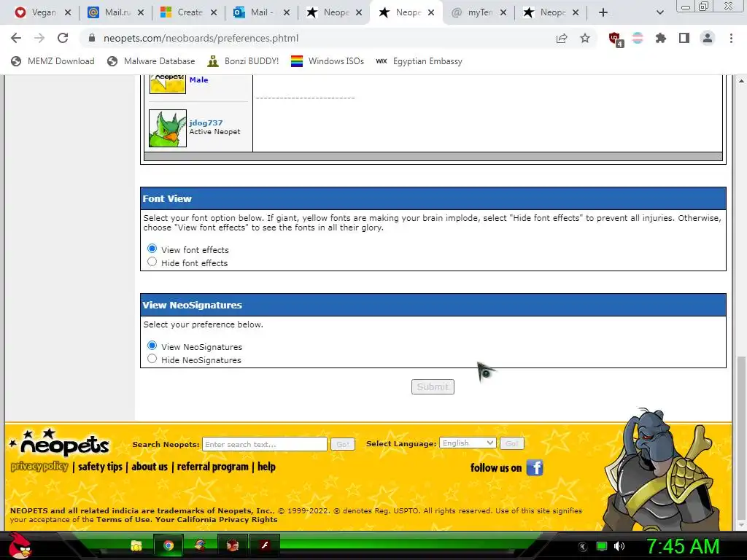Click the scrollbar up arrow
Screen dimensions: 747x560
coord(741,81)
